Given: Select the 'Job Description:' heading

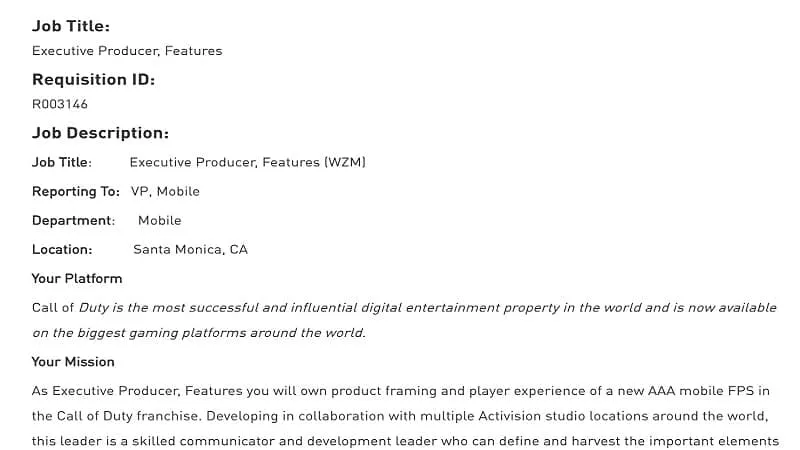Looking at the screenshot, I should pyautogui.click(x=101, y=133).
